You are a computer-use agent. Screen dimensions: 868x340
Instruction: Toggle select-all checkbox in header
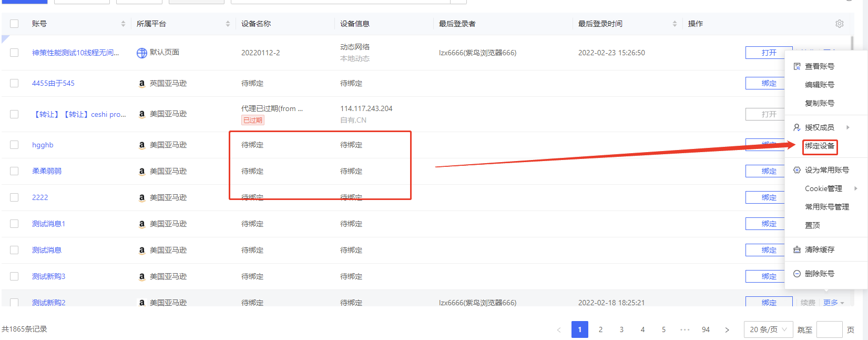(14, 24)
